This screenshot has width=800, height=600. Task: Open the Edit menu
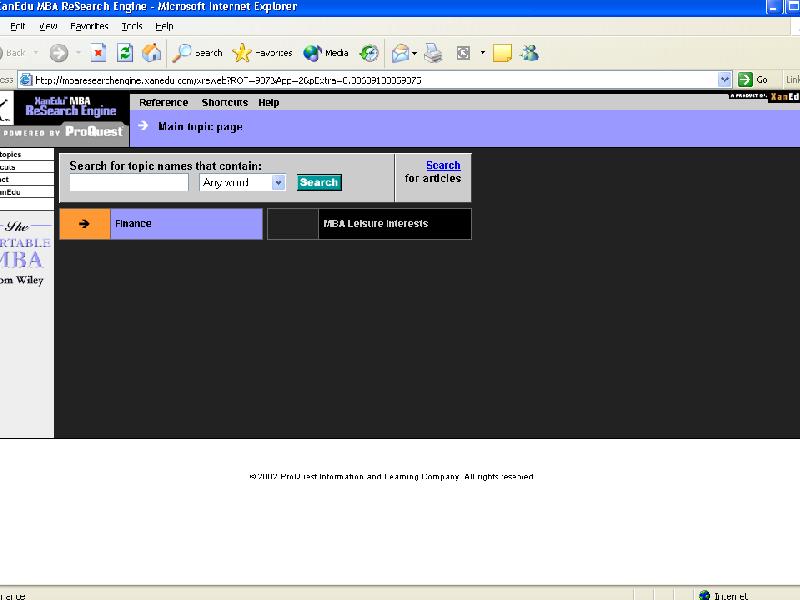[x=17, y=26]
